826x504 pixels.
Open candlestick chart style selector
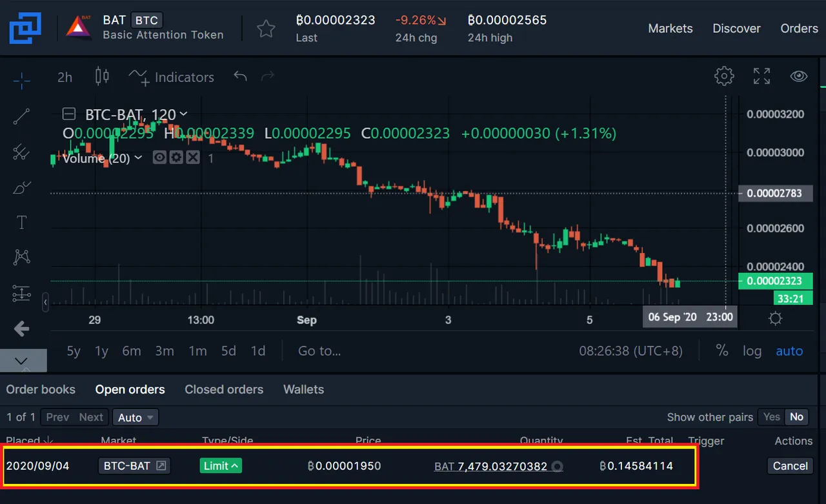pyautogui.click(x=102, y=77)
